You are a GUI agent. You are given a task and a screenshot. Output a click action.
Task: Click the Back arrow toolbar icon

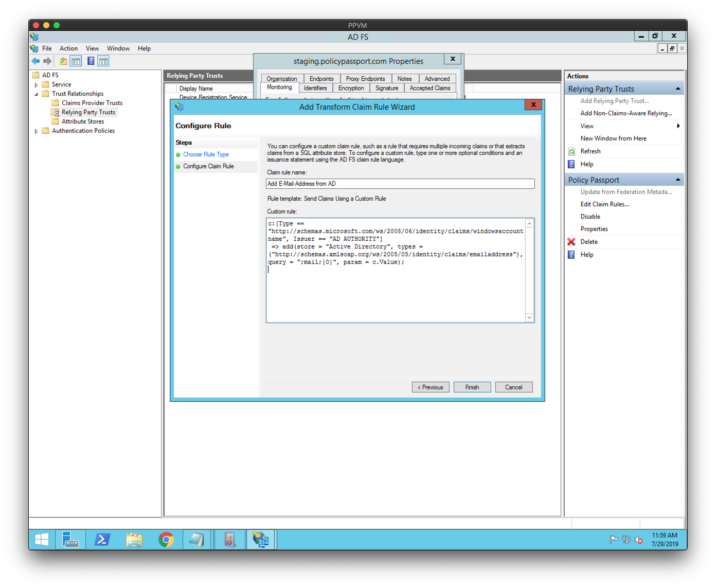(35, 61)
